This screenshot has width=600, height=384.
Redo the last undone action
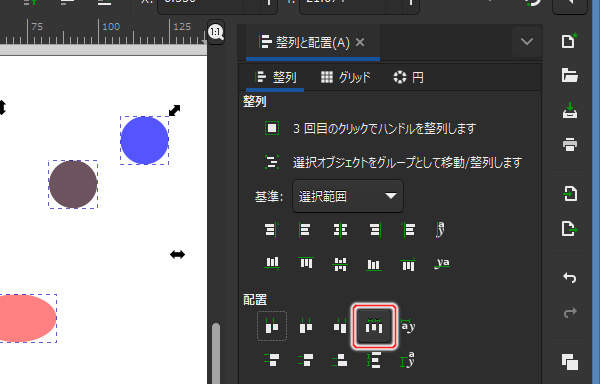[x=569, y=312]
